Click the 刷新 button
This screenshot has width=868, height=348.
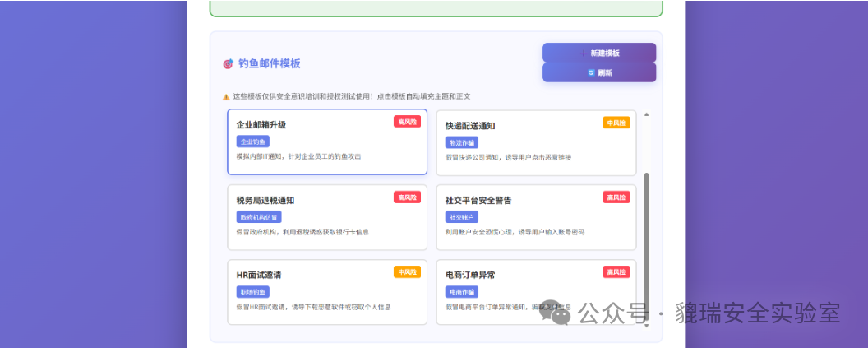pyautogui.click(x=599, y=72)
